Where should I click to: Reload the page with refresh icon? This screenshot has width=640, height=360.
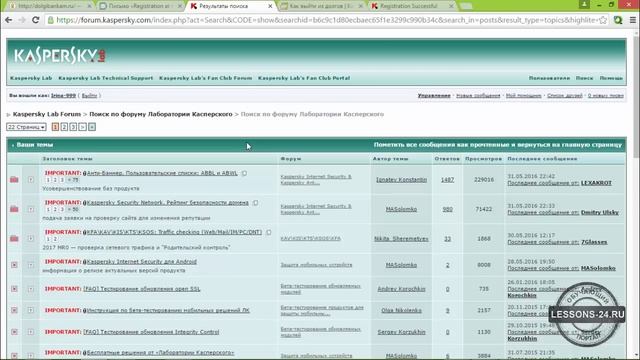36,20
